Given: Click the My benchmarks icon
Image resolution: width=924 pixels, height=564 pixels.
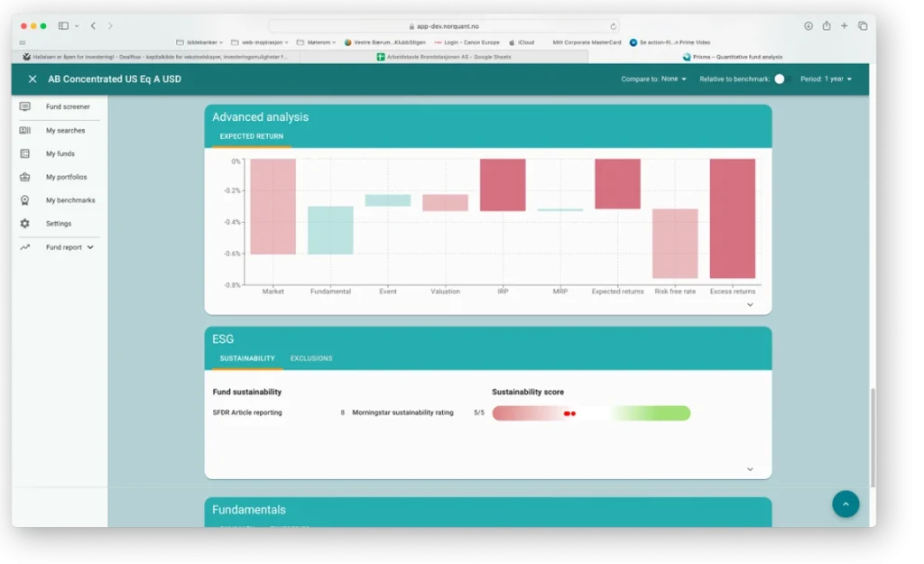Looking at the screenshot, I should click(25, 200).
